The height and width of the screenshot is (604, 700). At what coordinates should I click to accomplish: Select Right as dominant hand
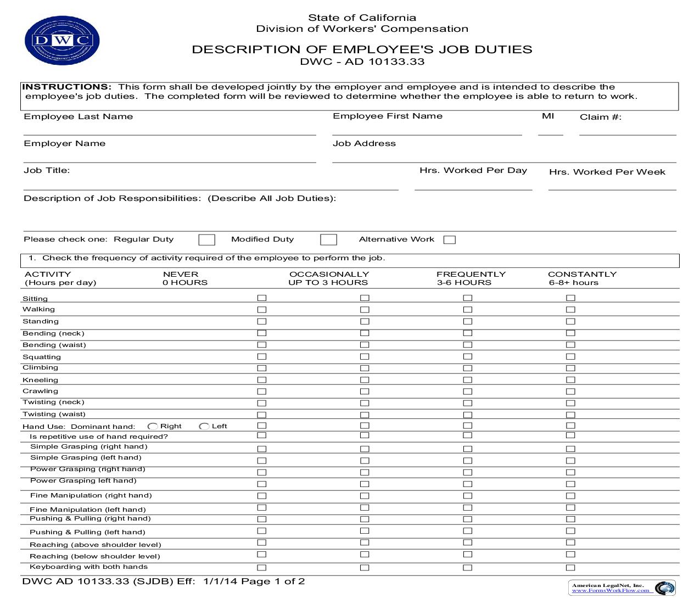click(x=153, y=426)
